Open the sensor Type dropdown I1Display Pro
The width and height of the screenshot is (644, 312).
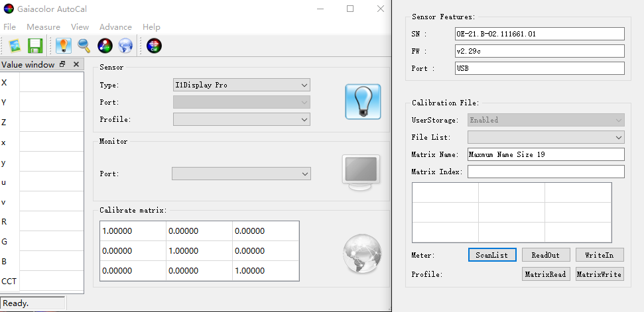pyautogui.click(x=241, y=85)
